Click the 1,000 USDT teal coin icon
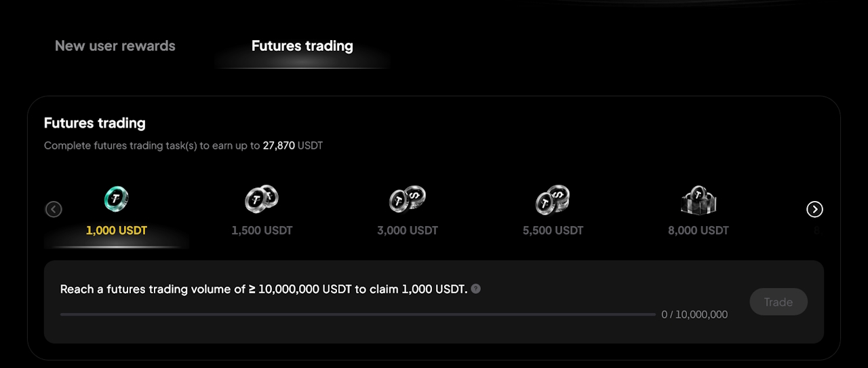The height and width of the screenshot is (368, 868). coord(117,199)
